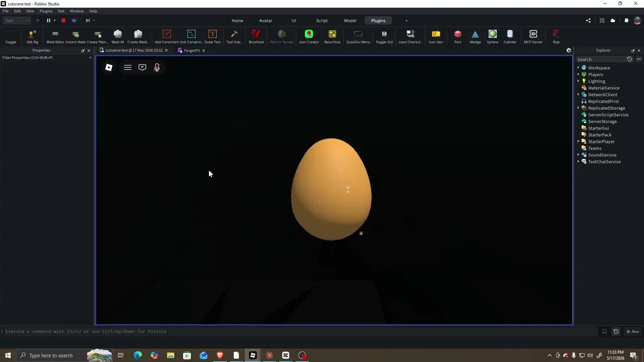Toggle the microphone mute in viewport

click(x=157, y=67)
